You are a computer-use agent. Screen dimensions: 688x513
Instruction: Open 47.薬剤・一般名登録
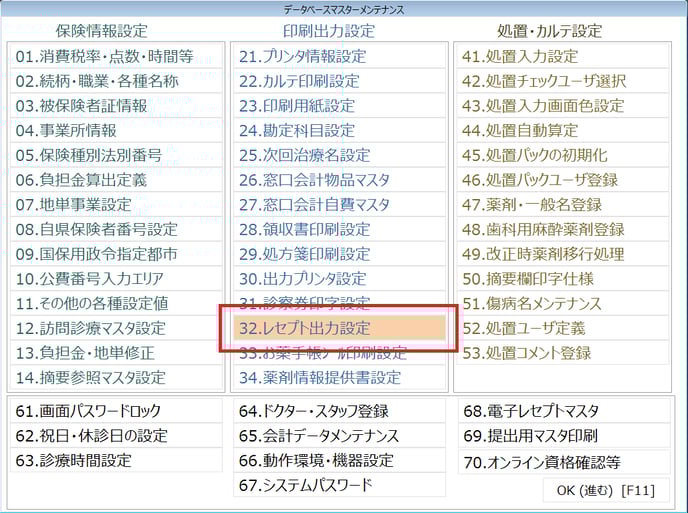click(x=561, y=204)
